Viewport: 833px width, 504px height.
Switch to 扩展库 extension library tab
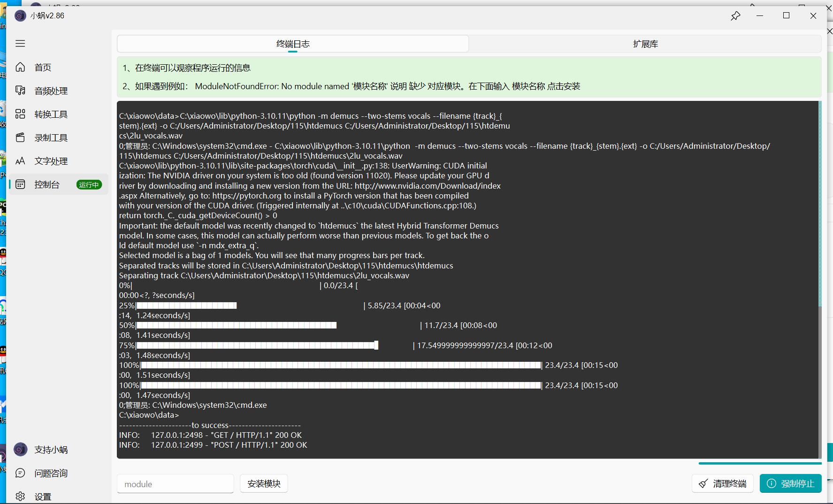(x=645, y=44)
